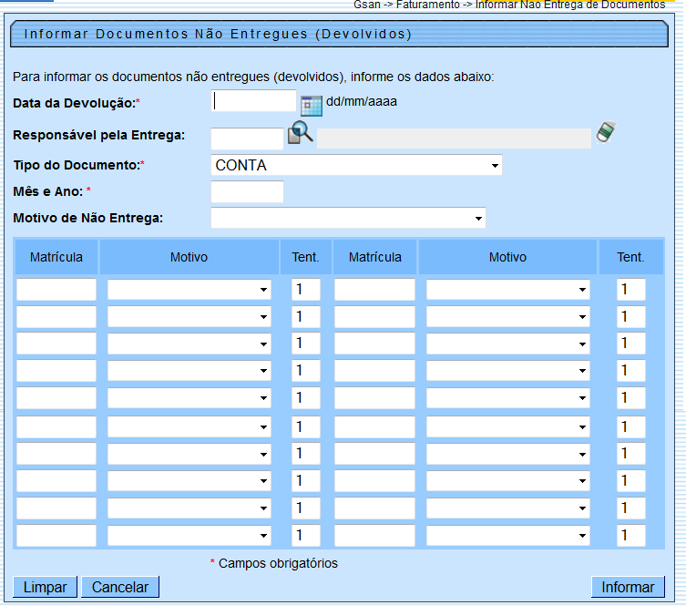Viewport: 686px width, 616px height.
Task: Click the magnifier search icon for Responsável
Action: coord(301,134)
